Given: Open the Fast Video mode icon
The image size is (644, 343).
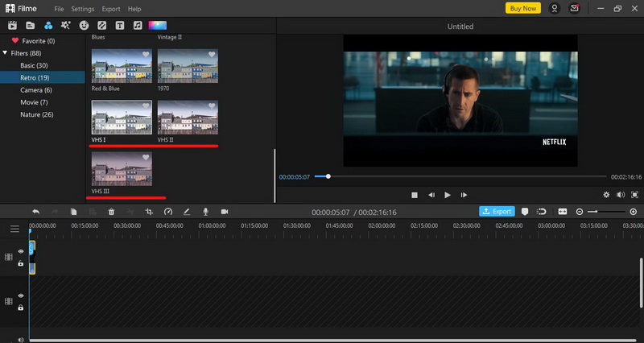Looking at the screenshot, I should 12,26.
